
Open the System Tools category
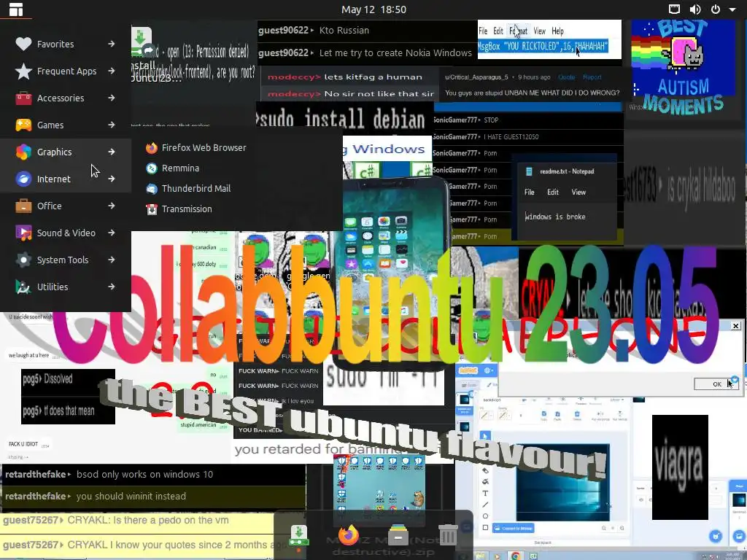click(x=66, y=260)
